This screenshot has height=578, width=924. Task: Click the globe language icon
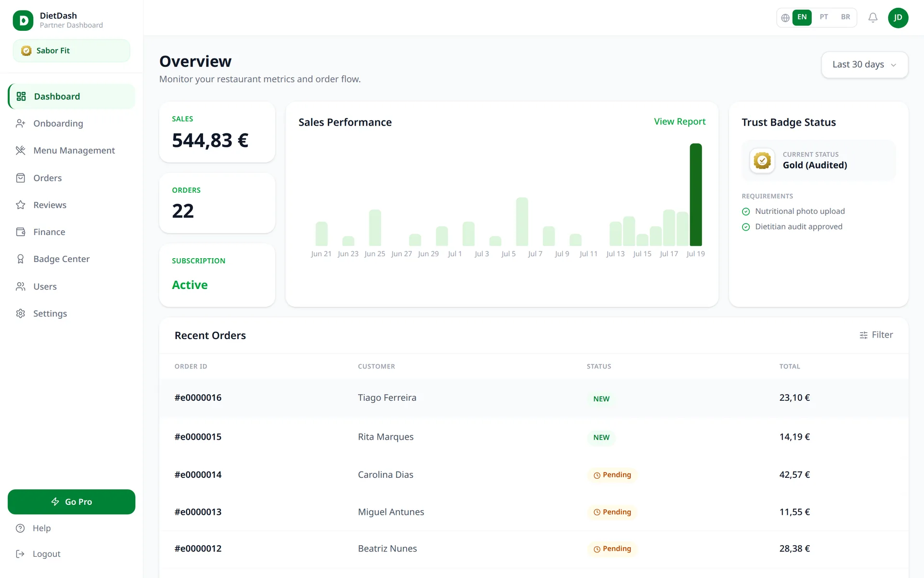(785, 18)
